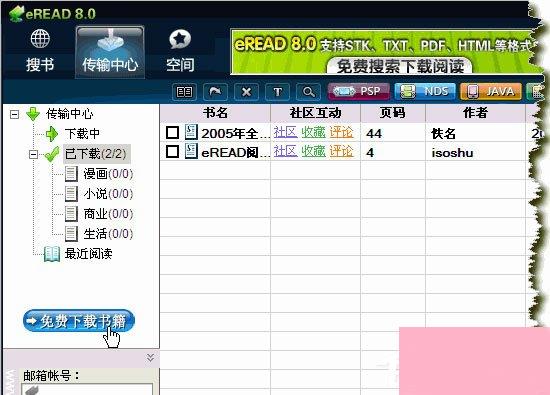
Task: Click 收藏 link in the eREAD阅… row
Action: (313, 151)
